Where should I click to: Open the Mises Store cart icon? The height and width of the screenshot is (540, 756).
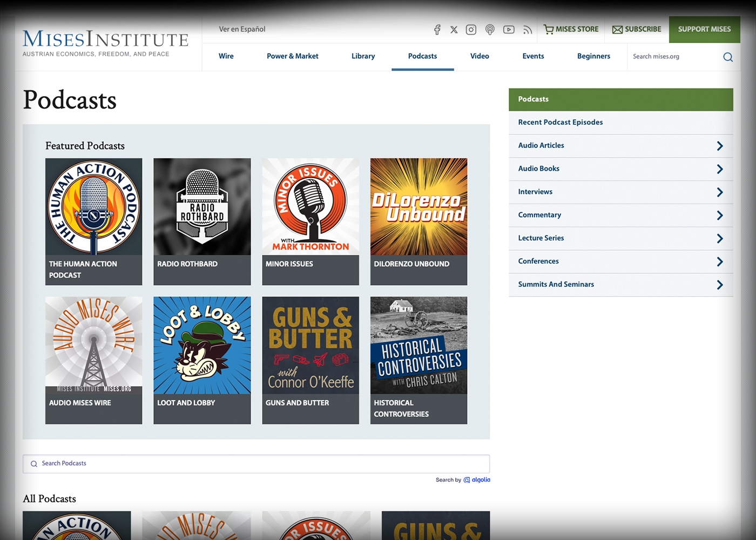[549, 29]
